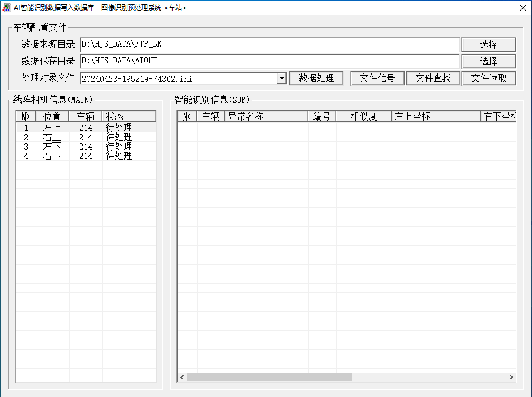Viewport: 532px width, 397px height.
Task: Focus the 数据来源目录 path field
Action: tap(269, 44)
